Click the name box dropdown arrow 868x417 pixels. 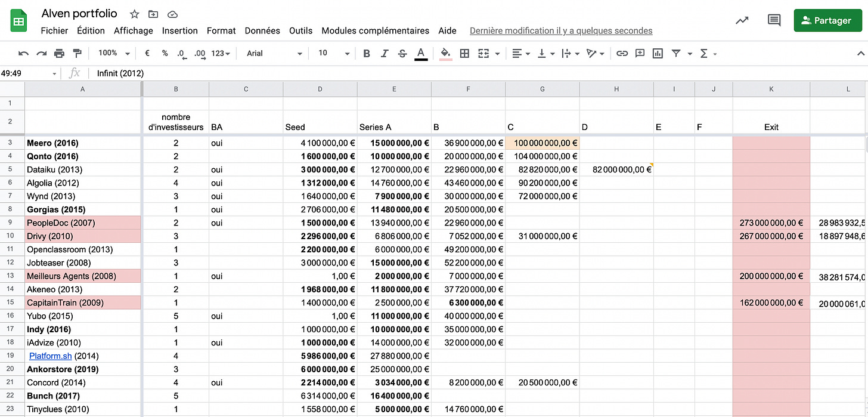(54, 73)
